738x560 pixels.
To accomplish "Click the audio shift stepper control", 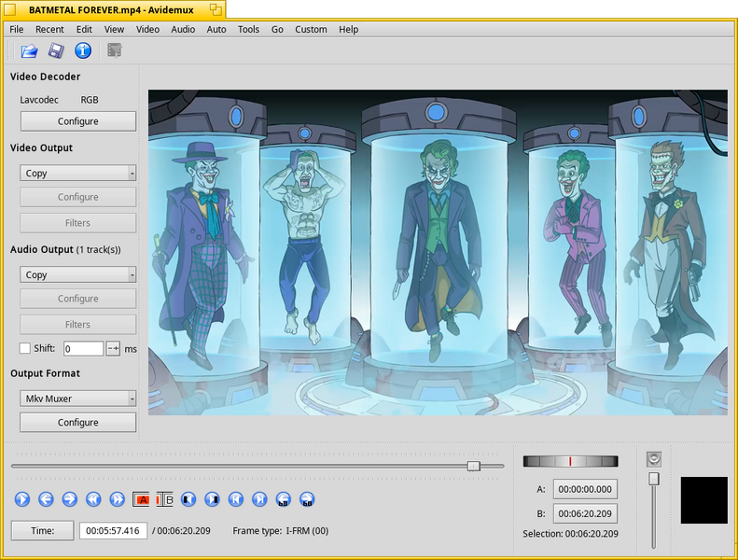I will click(113, 348).
